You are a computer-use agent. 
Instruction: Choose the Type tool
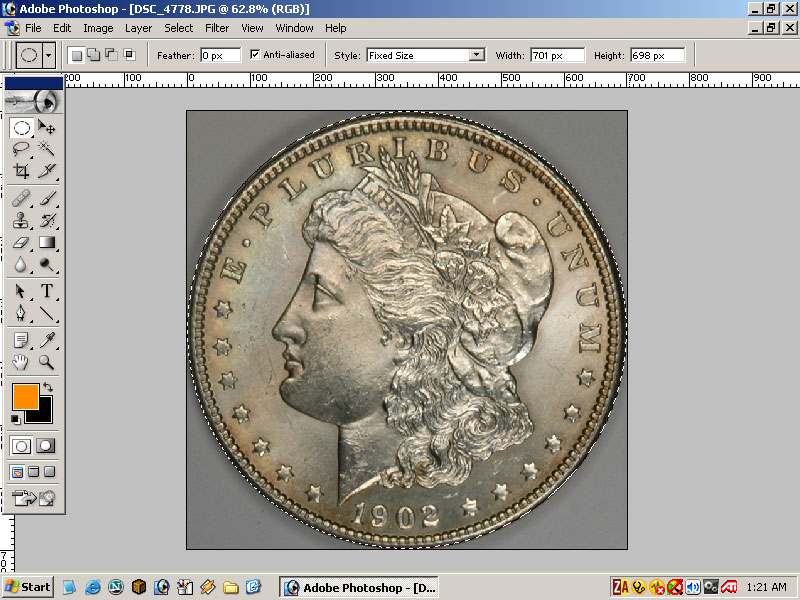tap(47, 291)
